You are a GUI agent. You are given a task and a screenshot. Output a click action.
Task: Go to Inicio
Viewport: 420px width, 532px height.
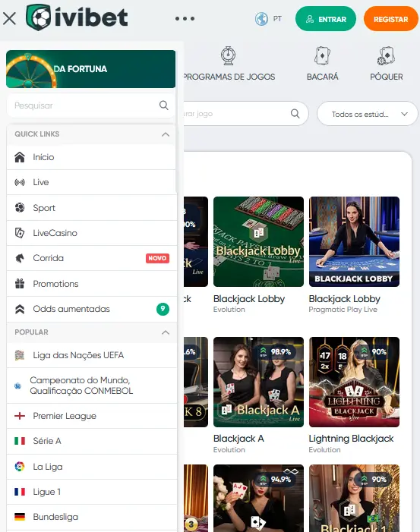pyautogui.click(x=92, y=157)
